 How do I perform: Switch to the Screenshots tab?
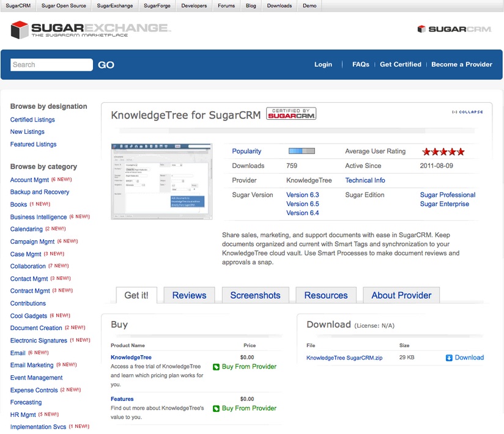point(255,295)
